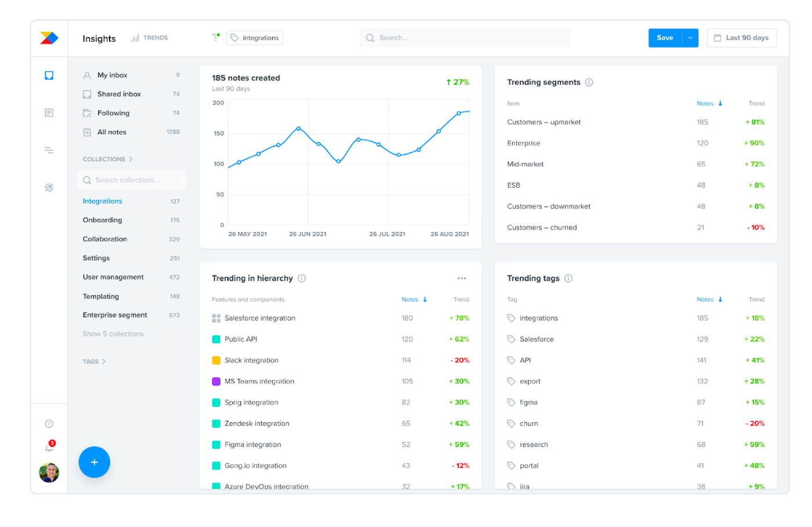
Task: Open the hidden-eye portal sidebar icon
Action: [x=49, y=187]
